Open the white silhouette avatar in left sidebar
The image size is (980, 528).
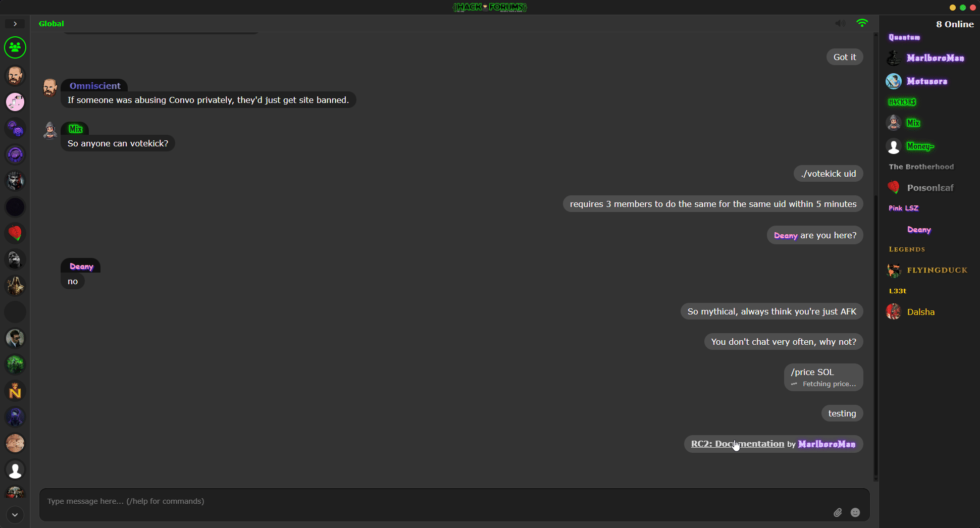15,469
